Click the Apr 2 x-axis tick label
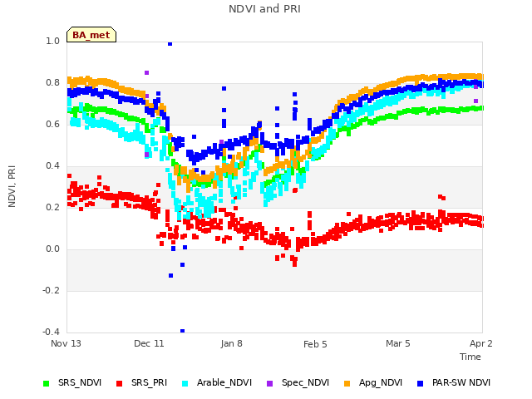The width and height of the screenshot is (532, 399). click(x=481, y=343)
